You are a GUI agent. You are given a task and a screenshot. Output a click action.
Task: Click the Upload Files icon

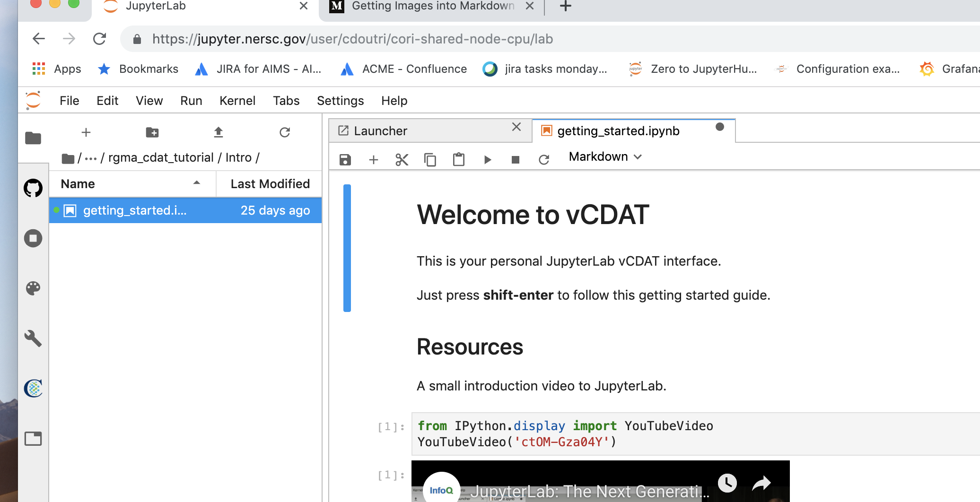(x=219, y=132)
